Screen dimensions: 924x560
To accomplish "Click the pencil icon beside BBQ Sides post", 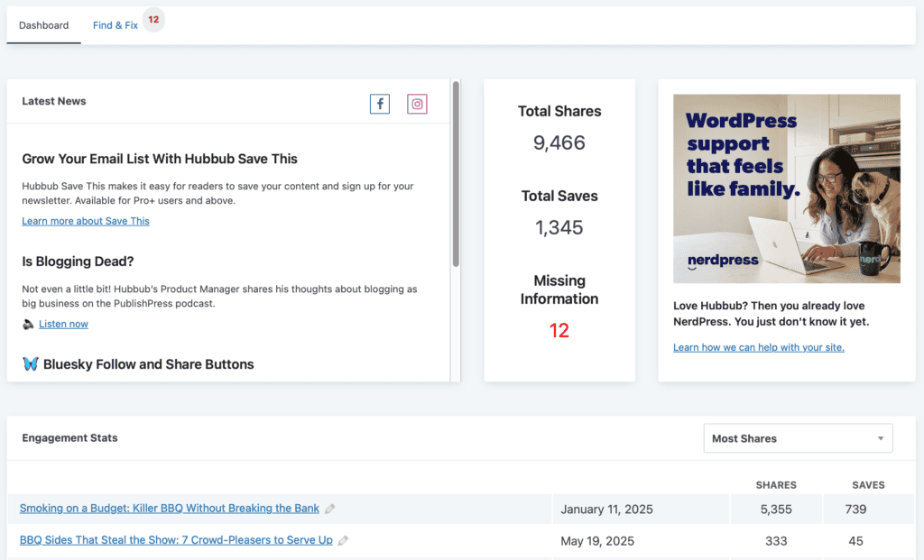I will 343,540.
